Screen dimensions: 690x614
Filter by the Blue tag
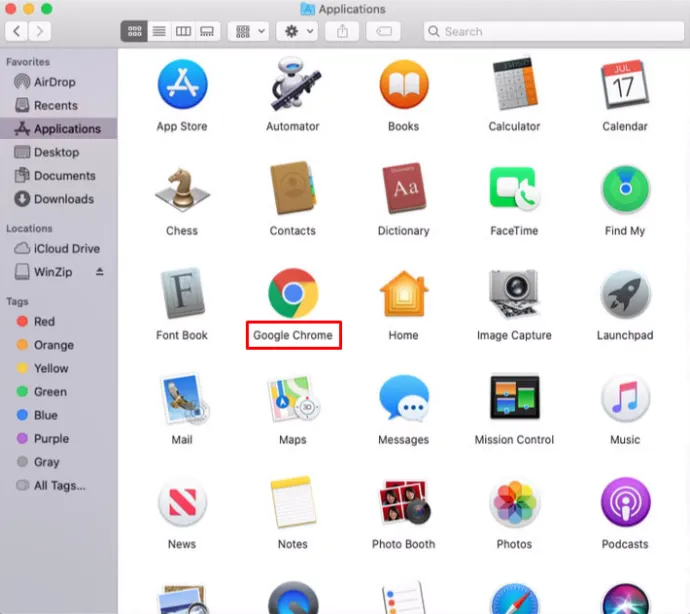point(59,415)
